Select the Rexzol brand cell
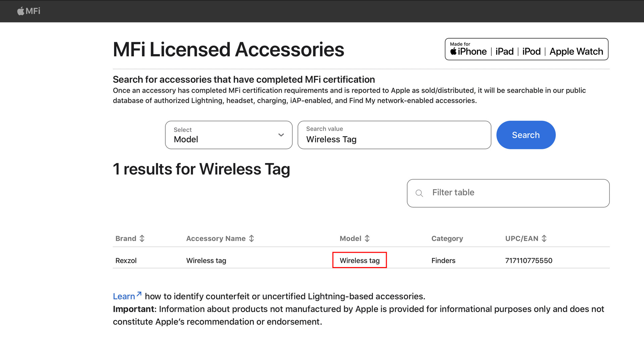 point(126,261)
